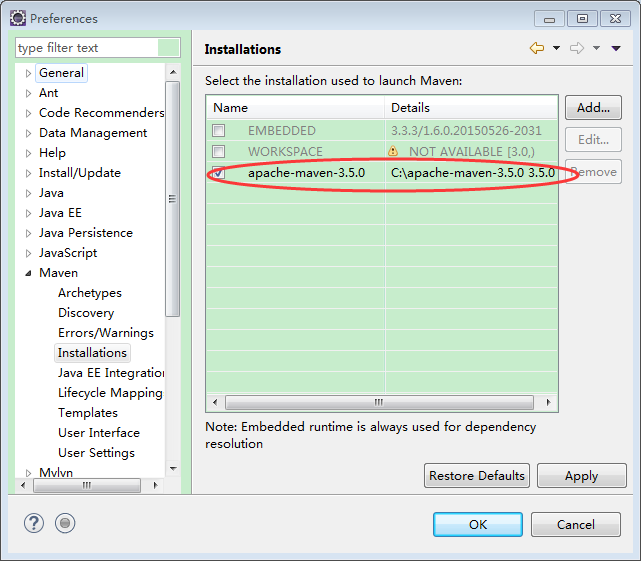This screenshot has width=641, height=561.
Task: Click the Add... installation button
Action: [593, 108]
